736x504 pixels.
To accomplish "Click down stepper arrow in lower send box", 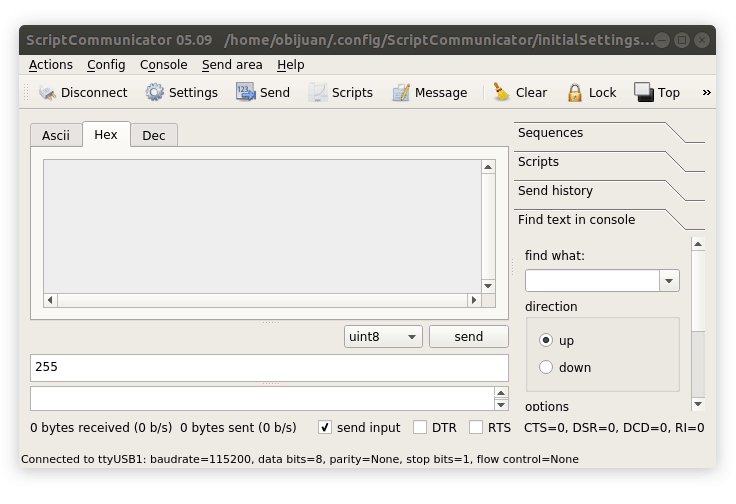I will [501, 405].
